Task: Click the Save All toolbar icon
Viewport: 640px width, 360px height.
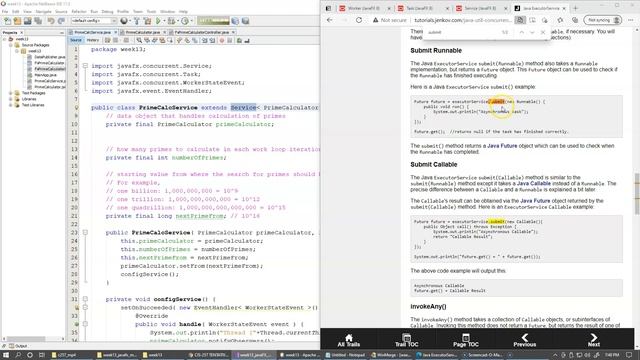Action: pyautogui.click(x=38, y=21)
